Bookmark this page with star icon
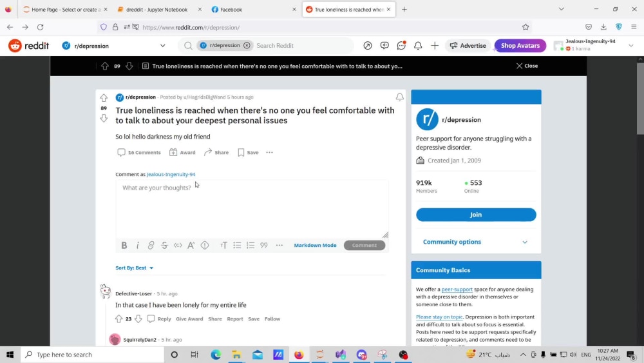The width and height of the screenshot is (644, 363). [x=526, y=27]
